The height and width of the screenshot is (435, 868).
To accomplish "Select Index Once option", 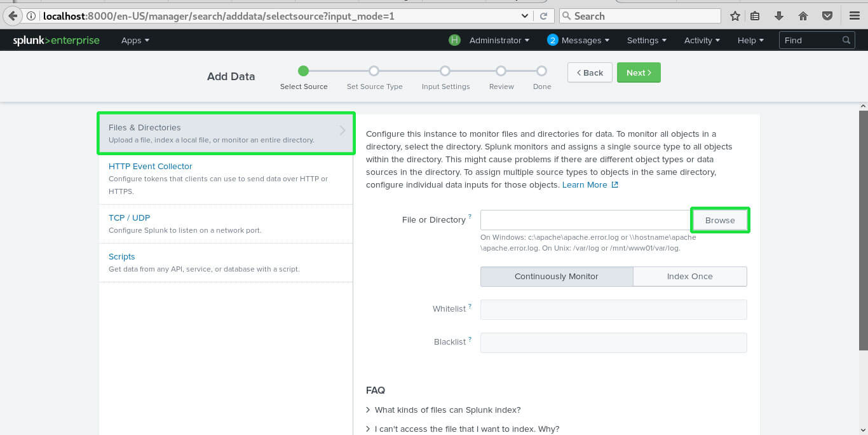I will [x=690, y=277].
